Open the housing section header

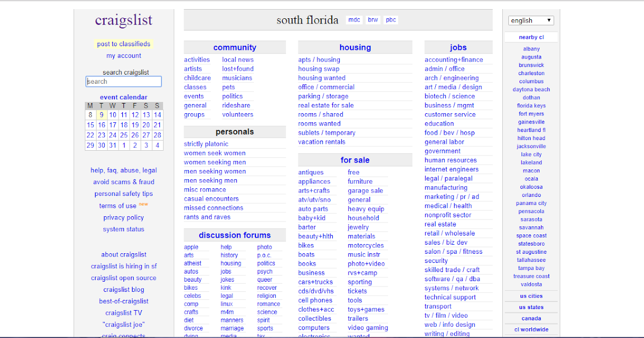pyautogui.click(x=355, y=47)
